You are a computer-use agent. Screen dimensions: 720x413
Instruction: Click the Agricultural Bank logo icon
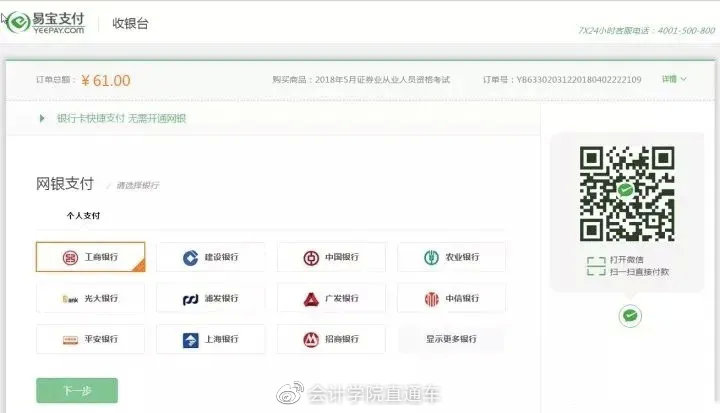pos(431,258)
